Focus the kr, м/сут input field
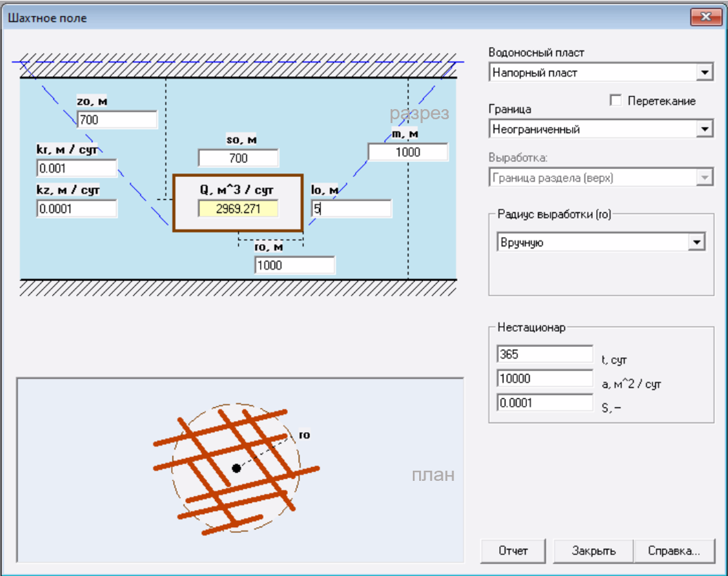The height and width of the screenshot is (576, 728). click(77, 169)
